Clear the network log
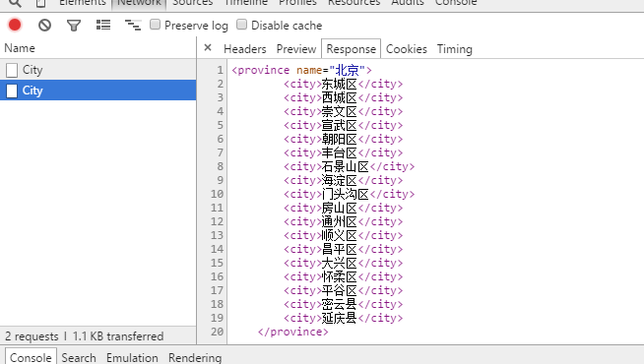The height and width of the screenshot is (364, 644). pyautogui.click(x=44, y=25)
